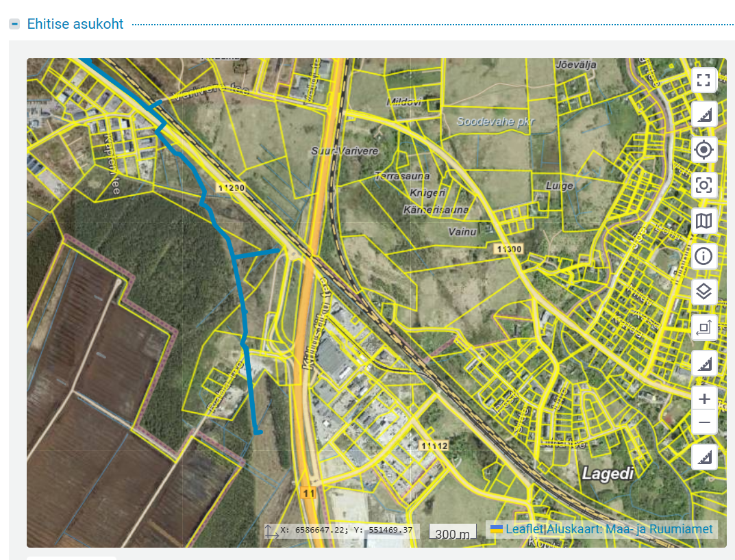The height and width of the screenshot is (560, 735).
Task: Enter fullscreen map view
Action: [703, 79]
